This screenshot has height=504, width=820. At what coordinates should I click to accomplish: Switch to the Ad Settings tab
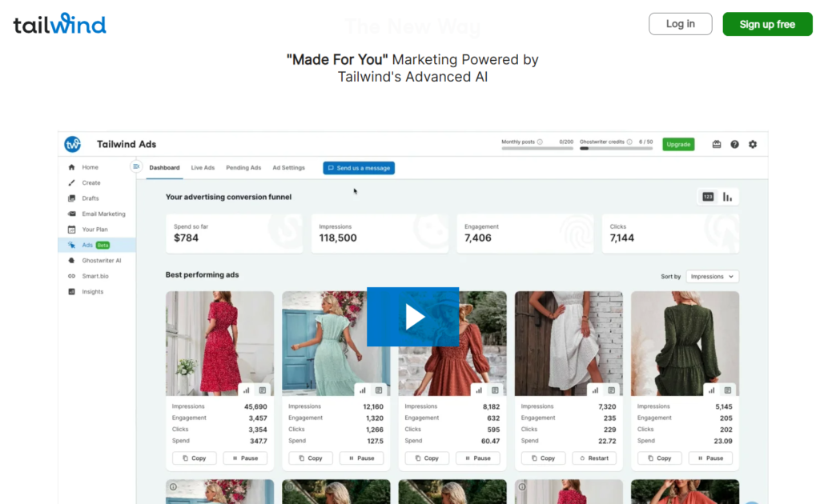coord(288,168)
